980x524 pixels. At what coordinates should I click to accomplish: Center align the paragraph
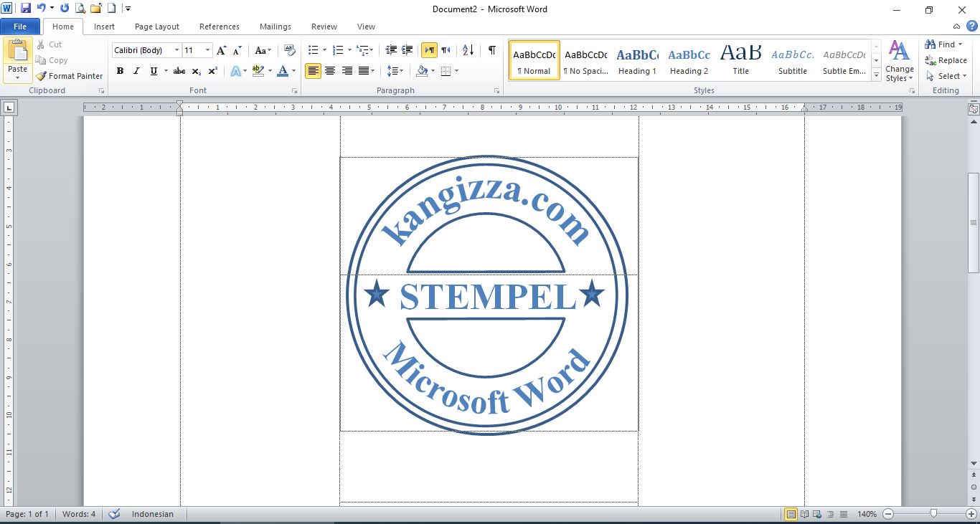tap(330, 71)
